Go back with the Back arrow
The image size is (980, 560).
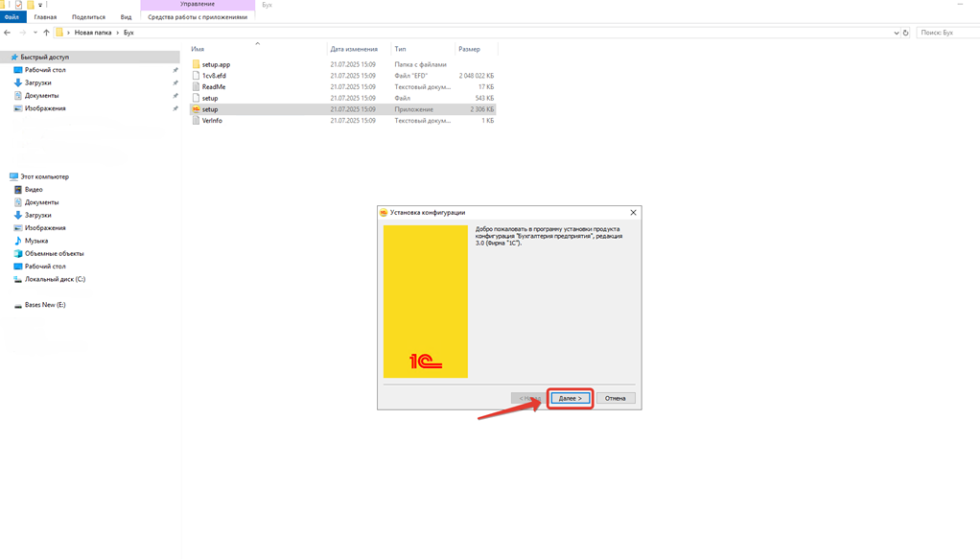pyautogui.click(x=8, y=33)
